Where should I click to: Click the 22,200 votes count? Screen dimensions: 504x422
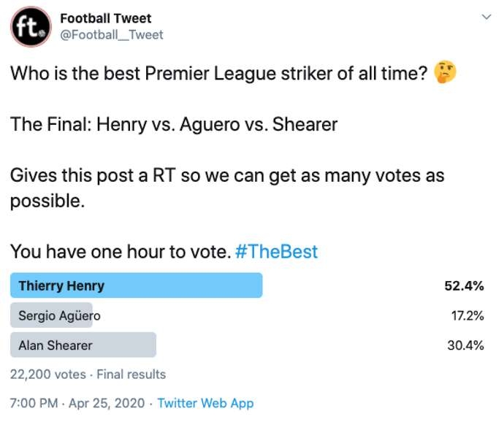point(43,375)
